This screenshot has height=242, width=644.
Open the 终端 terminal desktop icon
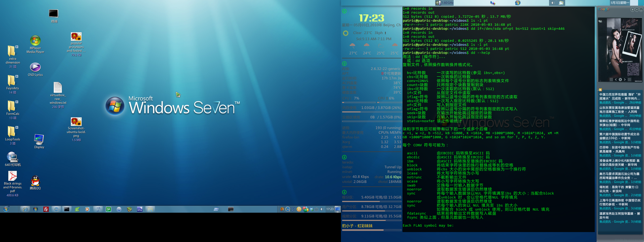click(x=54, y=13)
